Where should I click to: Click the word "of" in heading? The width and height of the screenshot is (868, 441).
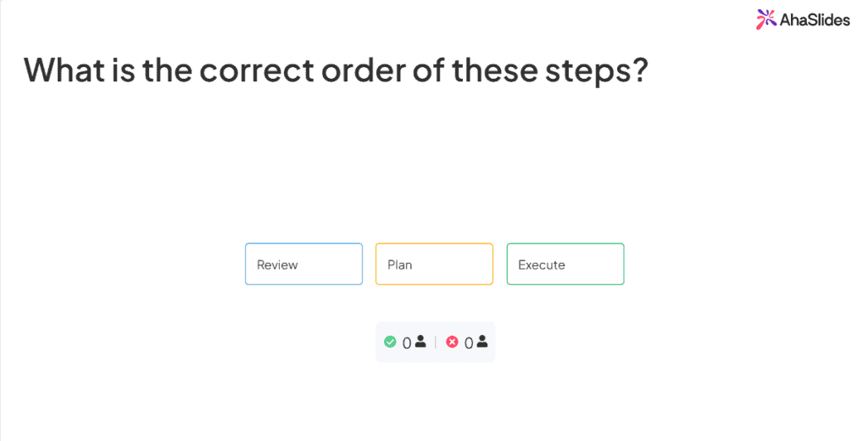[x=429, y=70]
